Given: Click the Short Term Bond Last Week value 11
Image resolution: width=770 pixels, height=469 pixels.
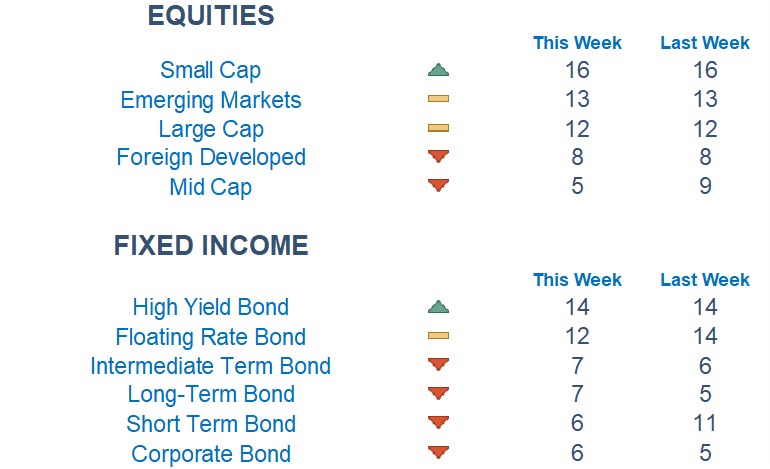Looking at the screenshot, I should [705, 423].
